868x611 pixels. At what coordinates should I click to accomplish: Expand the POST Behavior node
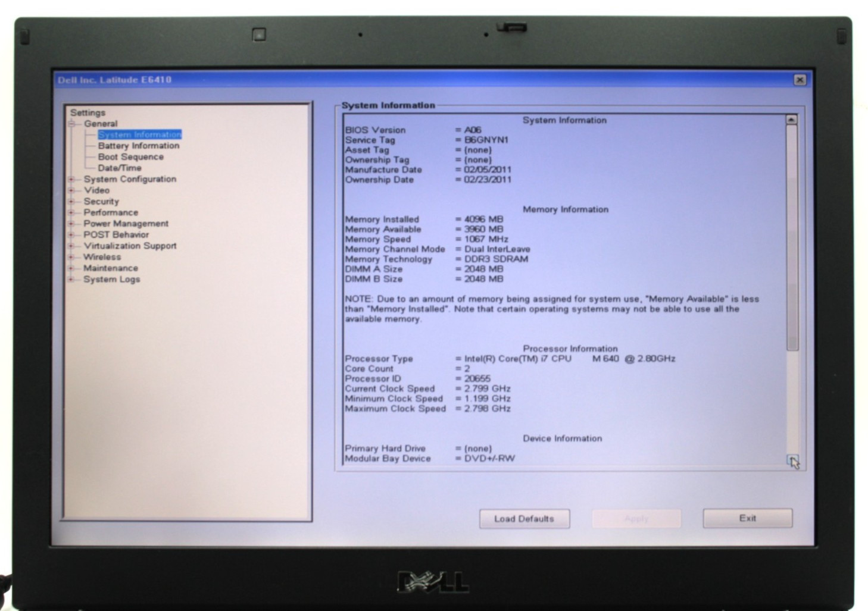(71, 235)
